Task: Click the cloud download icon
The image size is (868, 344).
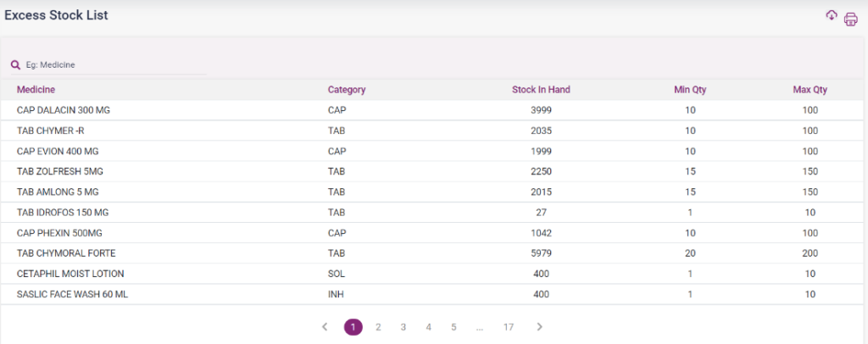Action: pyautogui.click(x=832, y=16)
